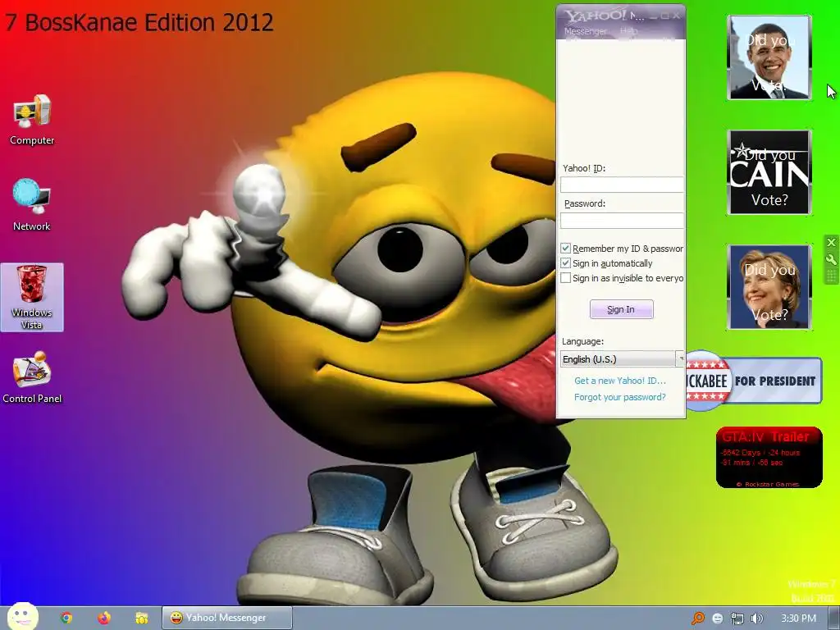Viewport: 840px width, 630px height.
Task: Click the Yahoo smiley tray icon
Action: click(x=717, y=619)
